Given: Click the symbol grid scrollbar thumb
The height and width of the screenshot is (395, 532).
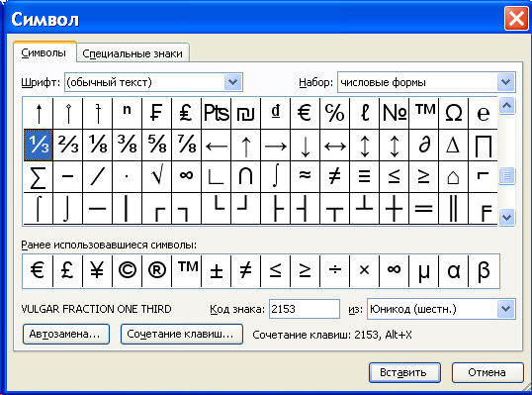Looking at the screenshot, I should pos(506,175).
